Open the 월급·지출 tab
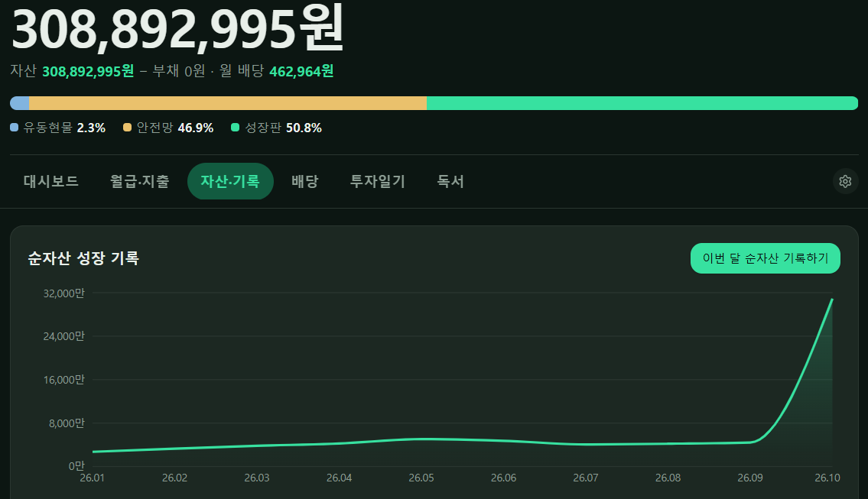This screenshot has width=868, height=499. tap(139, 181)
